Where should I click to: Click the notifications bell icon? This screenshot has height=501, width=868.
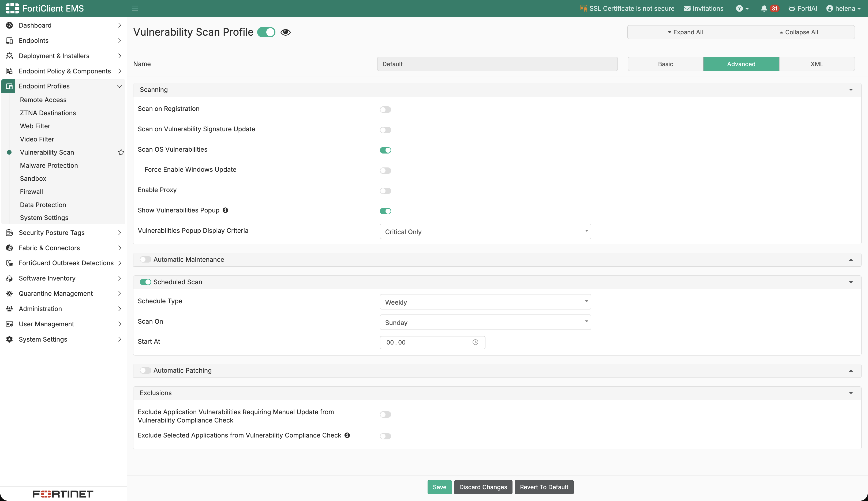click(x=764, y=9)
